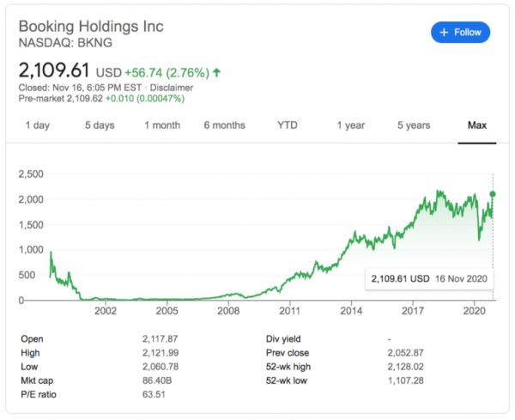Switch to the 1 month tab
Viewport: 515px width, 420px height.
tap(162, 125)
